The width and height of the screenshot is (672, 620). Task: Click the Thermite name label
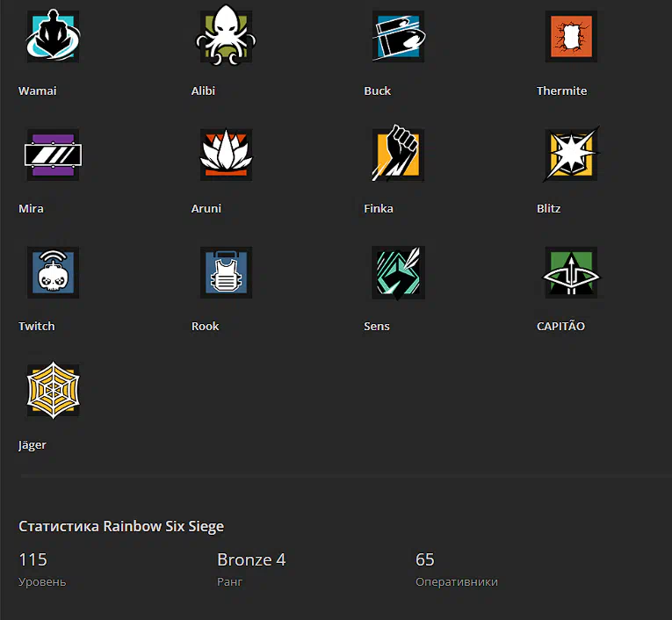[x=562, y=90]
